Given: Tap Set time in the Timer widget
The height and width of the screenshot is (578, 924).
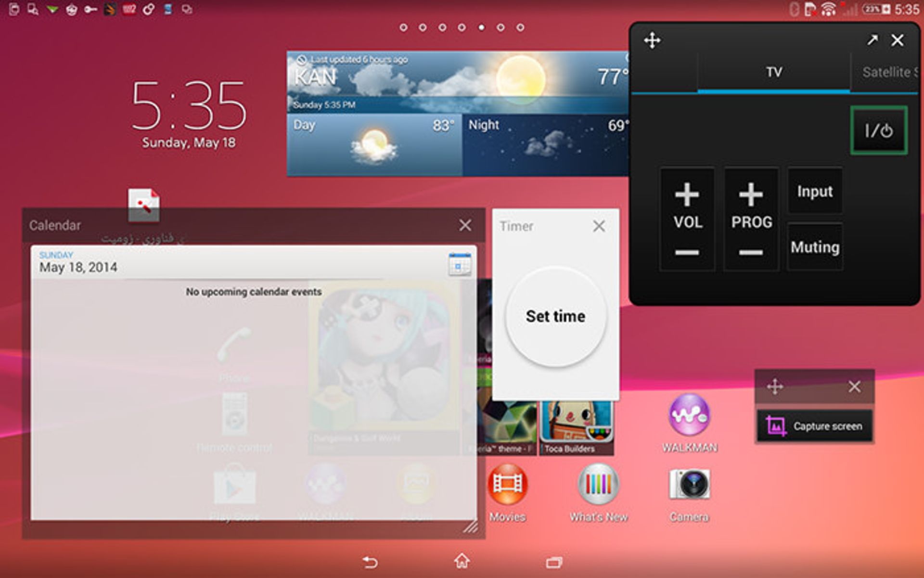Looking at the screenshot, I should coord(555,316).
